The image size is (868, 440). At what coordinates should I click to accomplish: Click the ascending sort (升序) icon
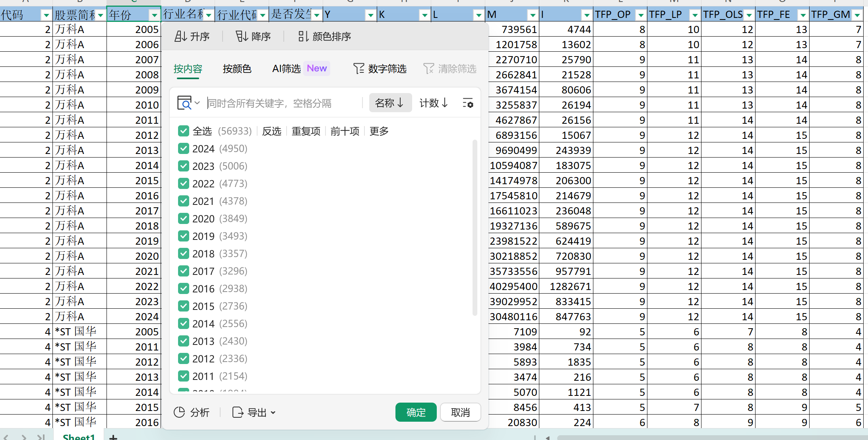(x=181, y=37)
